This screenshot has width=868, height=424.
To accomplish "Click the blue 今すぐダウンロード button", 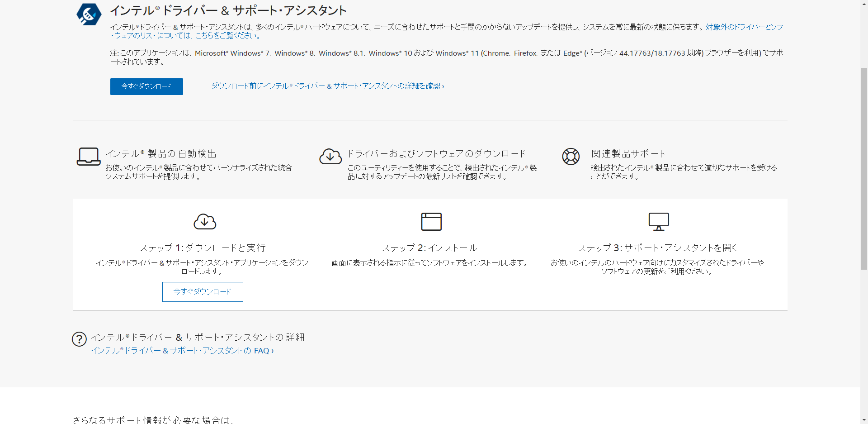I will tap(146, 86).
